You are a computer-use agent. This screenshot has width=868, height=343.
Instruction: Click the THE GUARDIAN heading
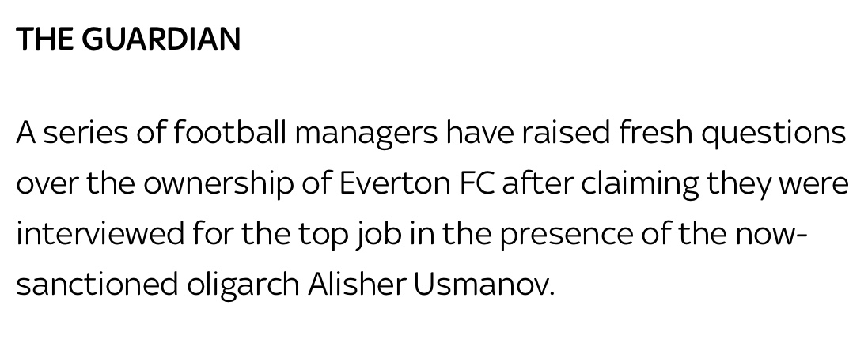pyautogui.click(x=128, y=40)
